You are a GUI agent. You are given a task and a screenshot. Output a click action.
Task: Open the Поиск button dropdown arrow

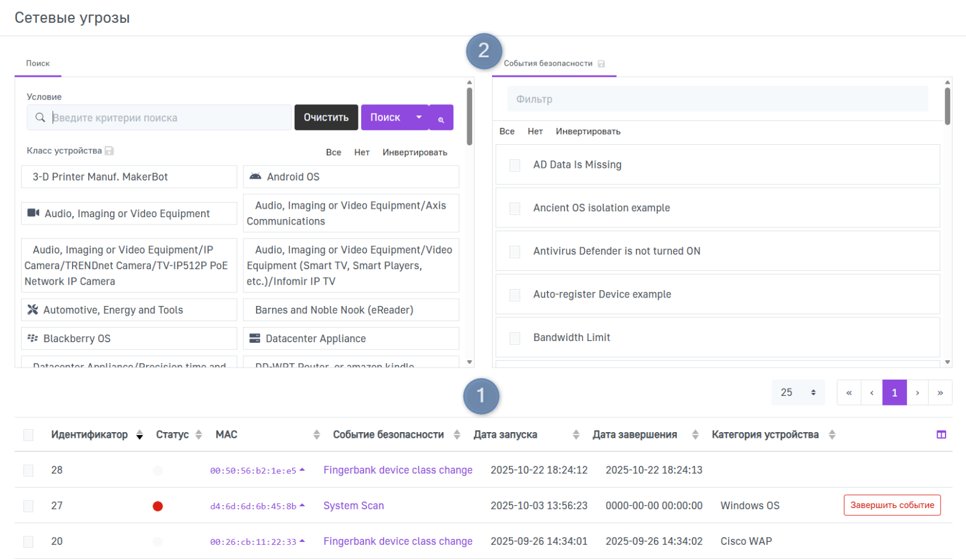419,118
